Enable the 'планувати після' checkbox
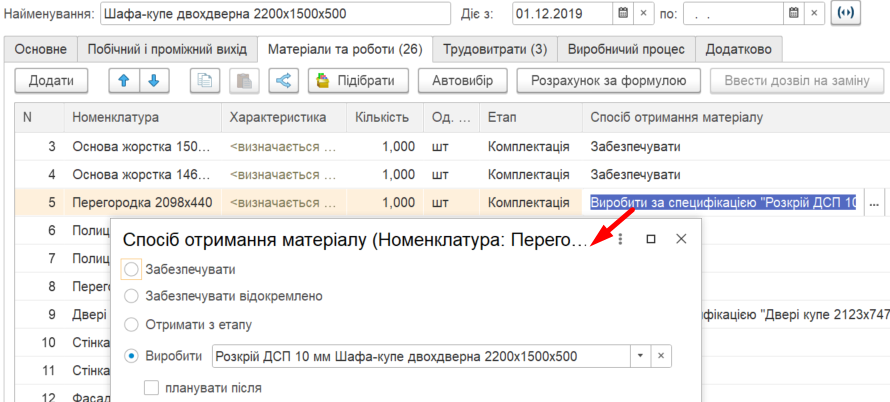Viewport: 890px width, 402px height. pyautogui.click(x=152, y=387)
